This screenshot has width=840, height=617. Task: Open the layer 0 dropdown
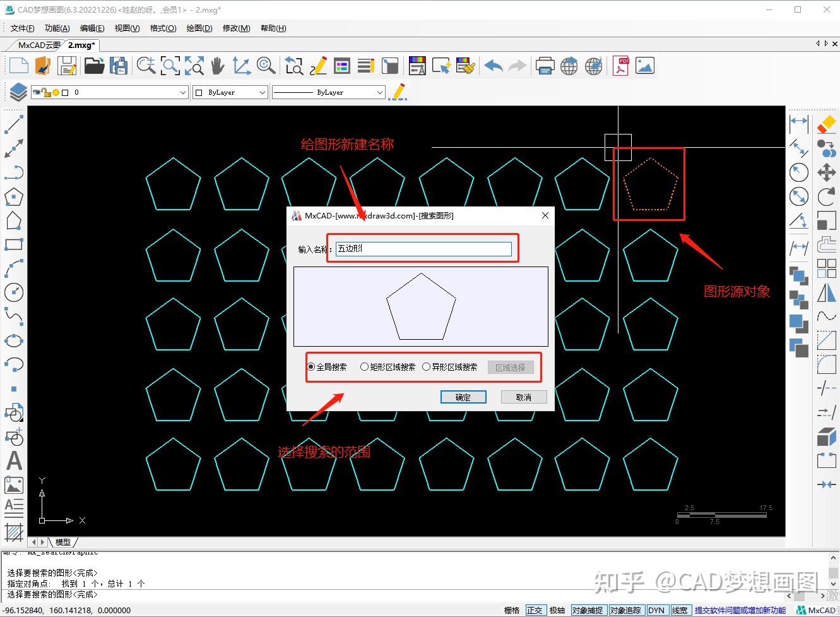[x=110, y=92]
